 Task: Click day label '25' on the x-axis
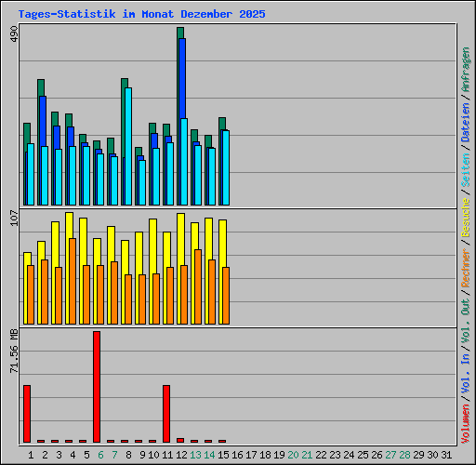click(363, 455)
